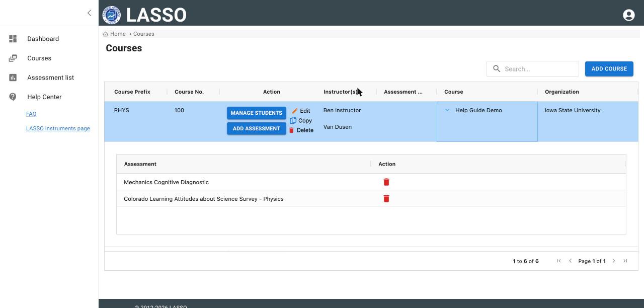Sort by the Course column header
Image resolution: width=644 pixels, height=308 pixels.
pos(454,92)
